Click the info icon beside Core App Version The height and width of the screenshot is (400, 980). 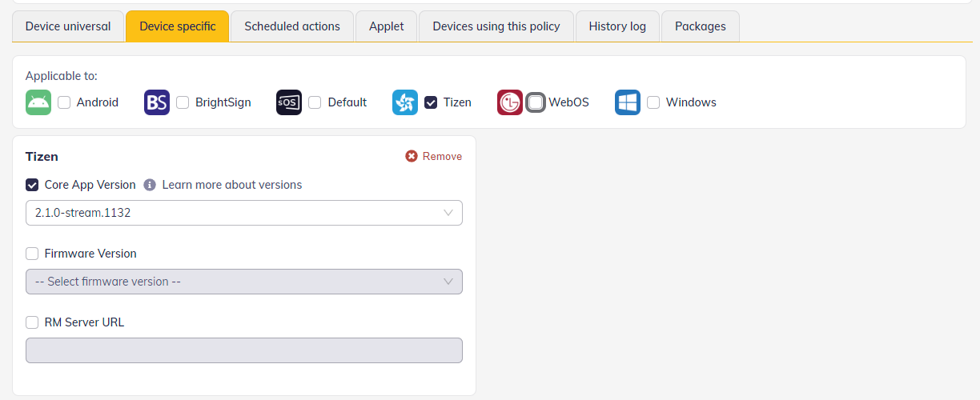(x=150, y=185)
